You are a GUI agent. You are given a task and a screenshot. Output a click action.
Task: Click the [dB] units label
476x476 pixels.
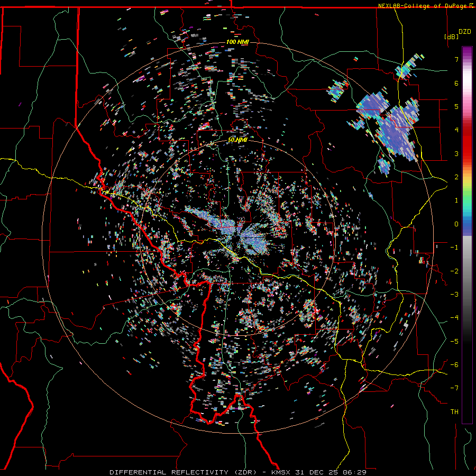[x=452, y=36]
